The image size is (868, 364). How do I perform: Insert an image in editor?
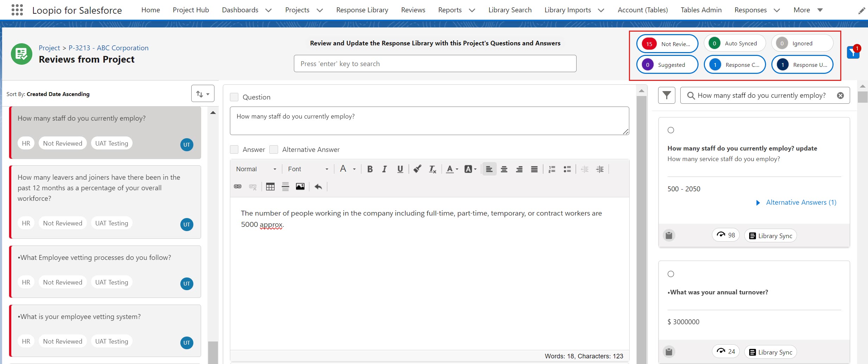[x=300, y=186]
